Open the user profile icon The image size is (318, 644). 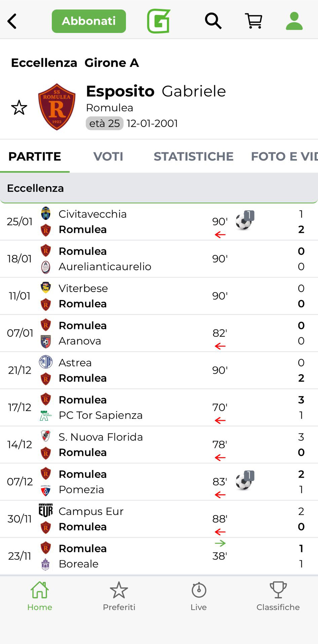click(294, 21)
